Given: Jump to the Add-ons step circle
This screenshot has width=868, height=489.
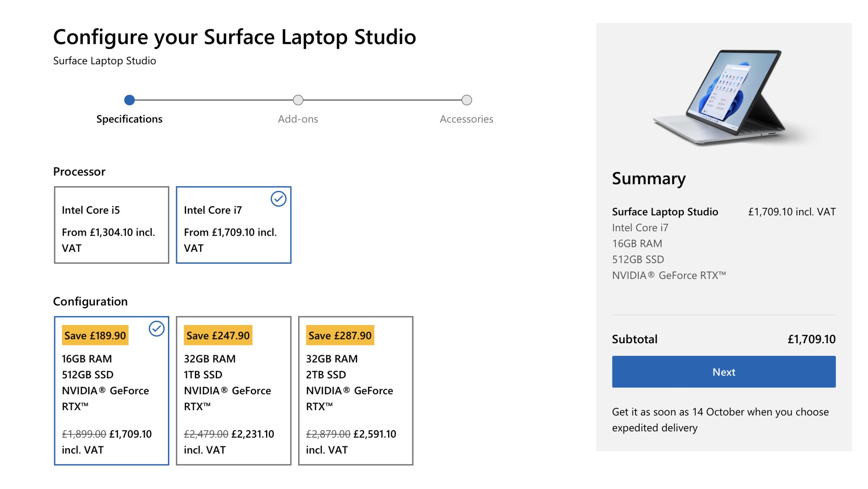Looking at the screenshot, I should click(298, 100).
